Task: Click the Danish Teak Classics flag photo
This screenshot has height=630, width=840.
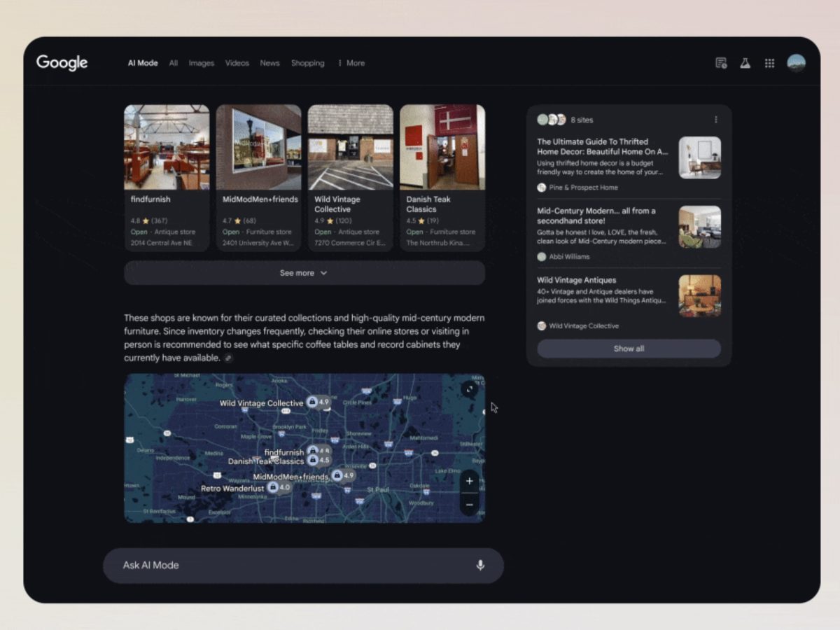Action: click(x=442, y=147)
